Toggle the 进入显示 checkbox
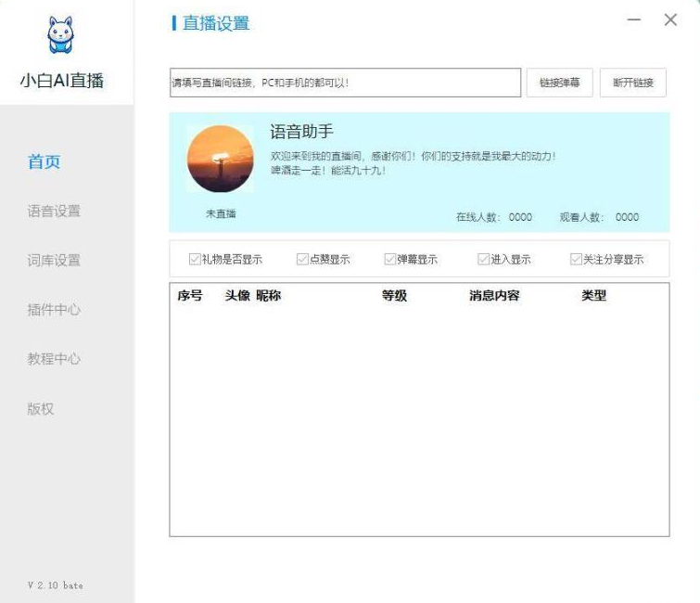This screenshot has height=603, width=700. (x=483, y=259)
